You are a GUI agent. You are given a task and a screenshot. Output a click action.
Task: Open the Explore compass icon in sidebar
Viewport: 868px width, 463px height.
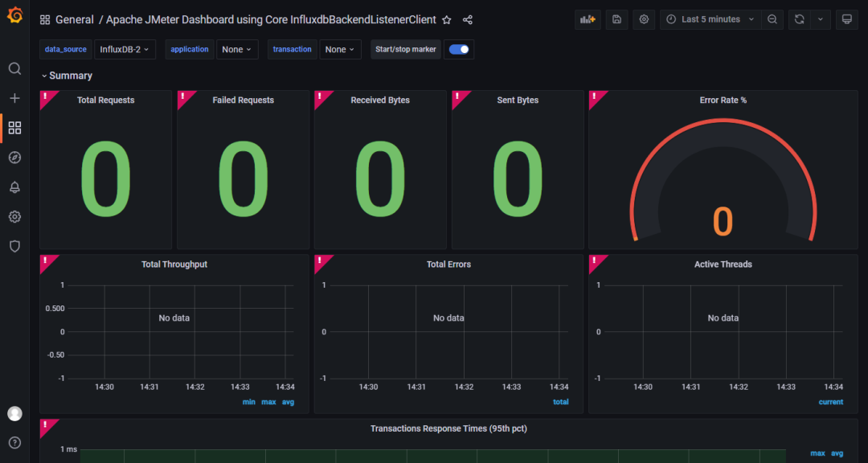pos(14,157)
